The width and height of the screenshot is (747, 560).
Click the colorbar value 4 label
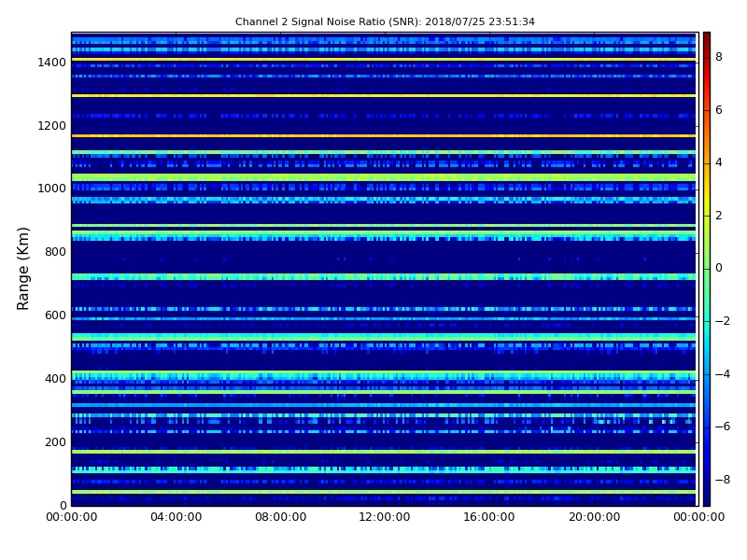click(719, 162)
